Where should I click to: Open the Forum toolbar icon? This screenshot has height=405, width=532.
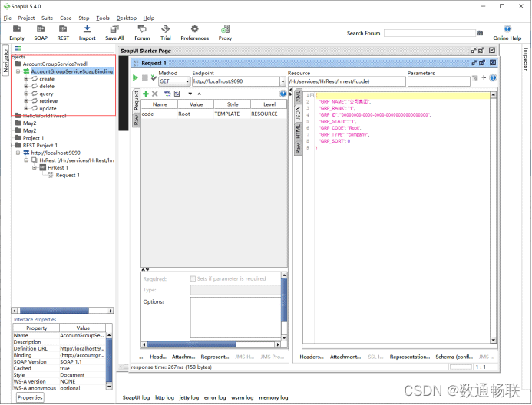[x=142, y=29]
